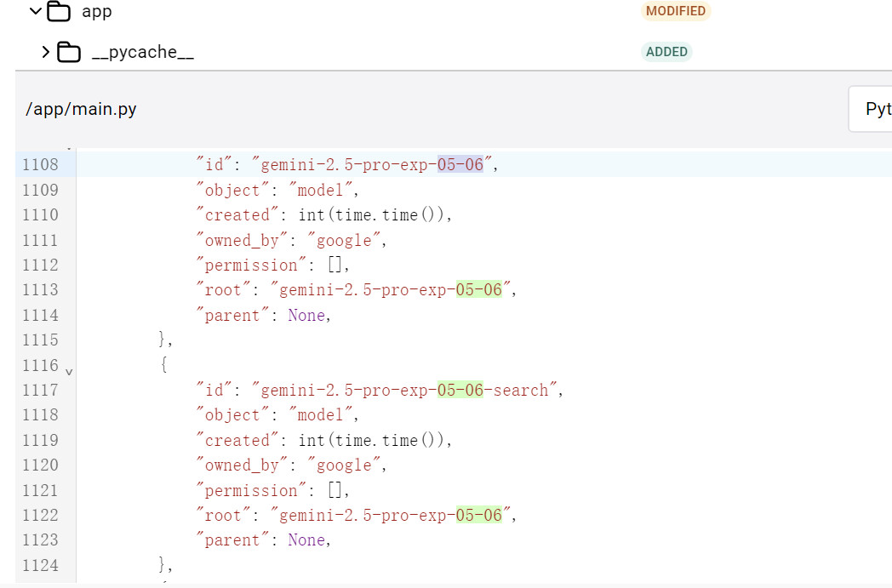892x588 pixels.
Task: Click the None value on line 1114
Action: click(x=306, y=315)
